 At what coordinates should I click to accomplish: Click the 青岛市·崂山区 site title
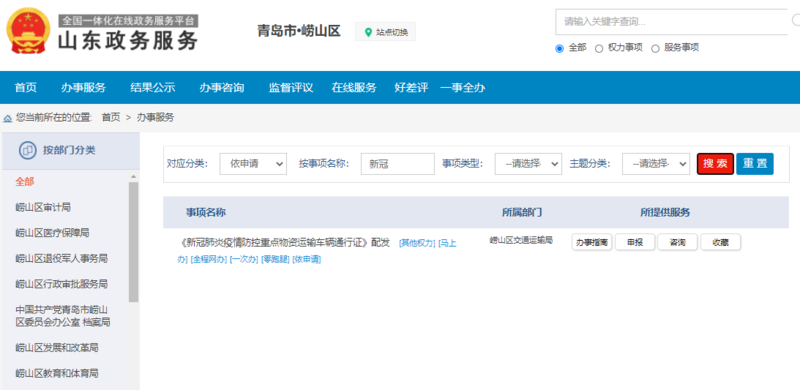click(298, 31)
